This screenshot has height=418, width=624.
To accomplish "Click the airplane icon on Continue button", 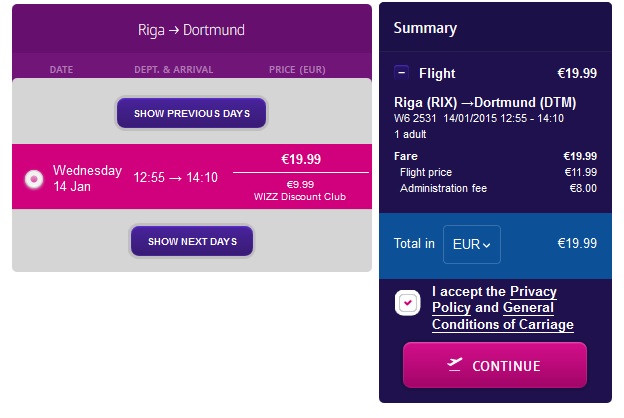I will (454, 364).
